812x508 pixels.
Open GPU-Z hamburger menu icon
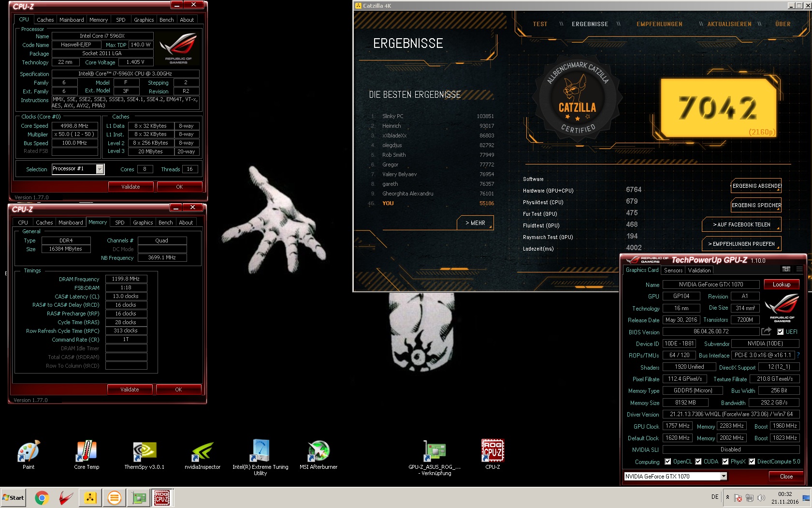pyautogui.click(x=799, y=269)
